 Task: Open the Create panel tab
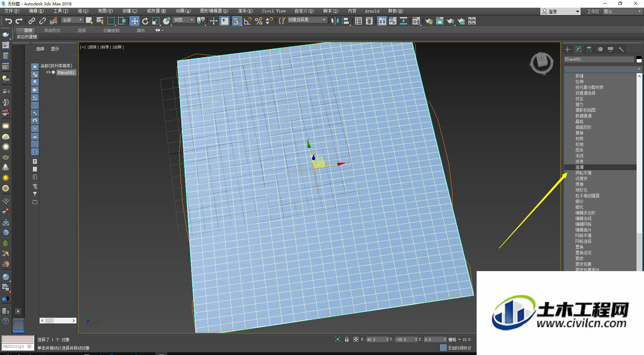click(568, 49)
